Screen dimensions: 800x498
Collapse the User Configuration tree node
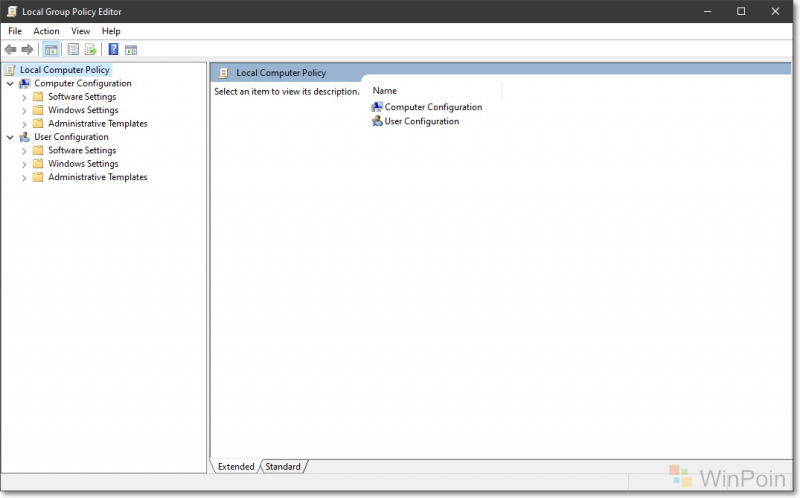pos(10,137)
